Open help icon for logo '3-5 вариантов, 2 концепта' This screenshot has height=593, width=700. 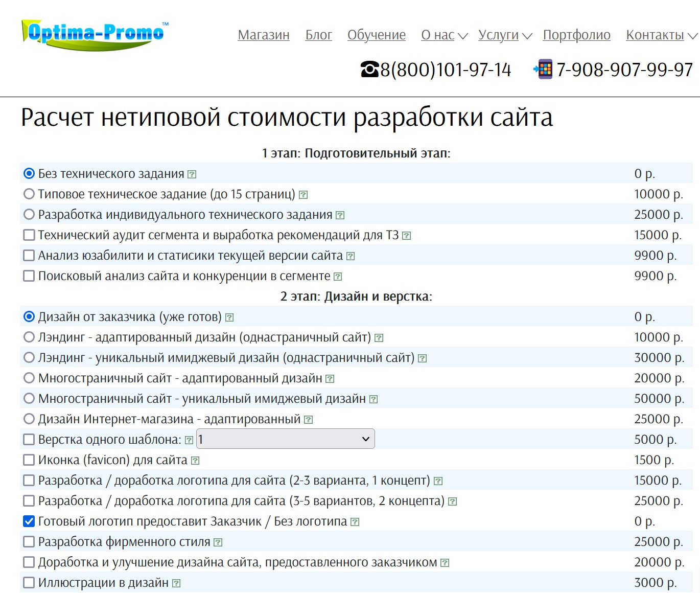452,501
